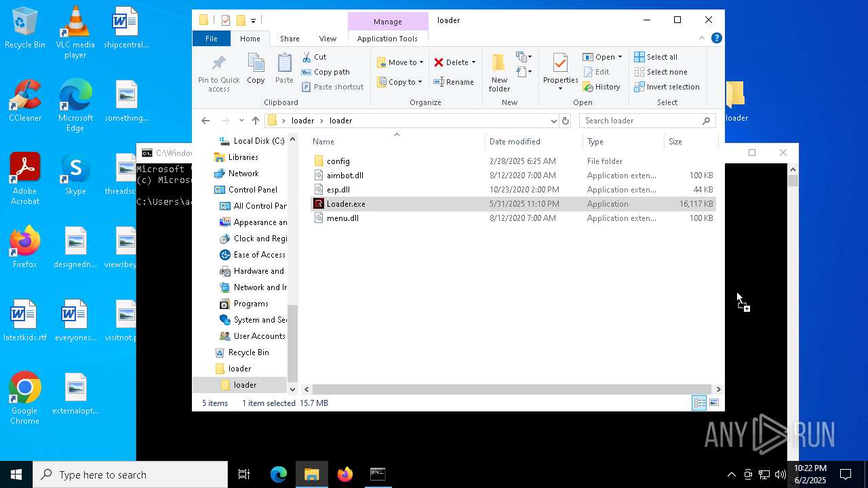The image size is (868, 488).
Task: Open Adobe Acrobat desktop icon
Action: pyautogui.click(x=25, y=179)
